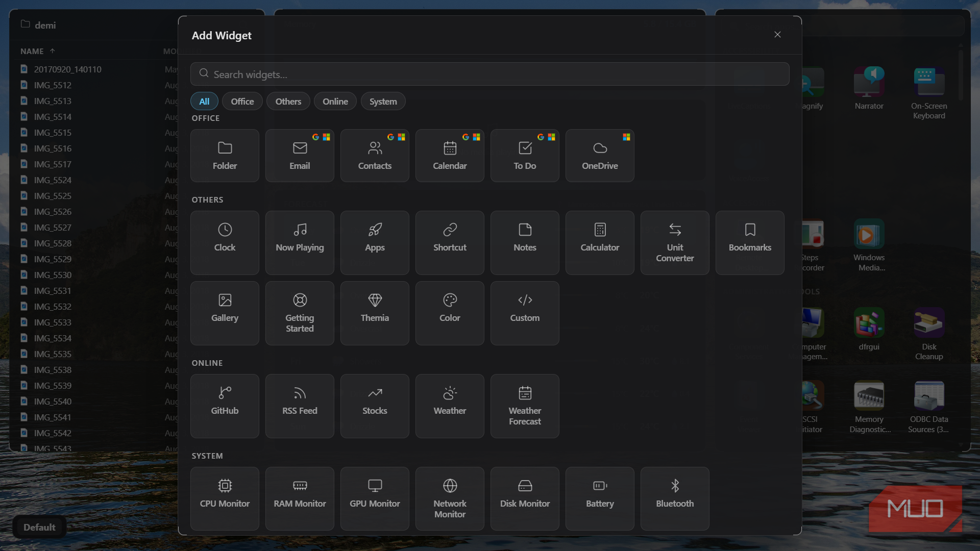Choose the Custom code widget
980x551 pixels.
(x=525, y=313)
